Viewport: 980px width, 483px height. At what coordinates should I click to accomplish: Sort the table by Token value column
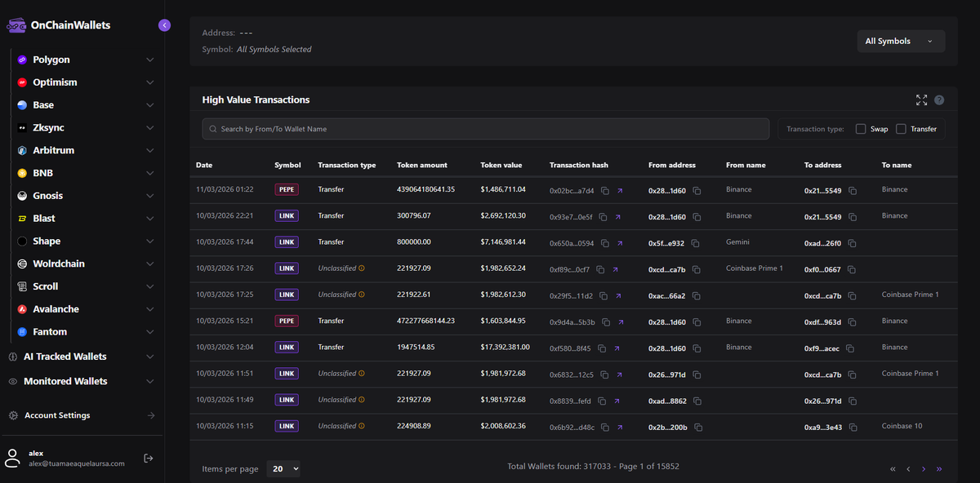[x=501, y=165]
